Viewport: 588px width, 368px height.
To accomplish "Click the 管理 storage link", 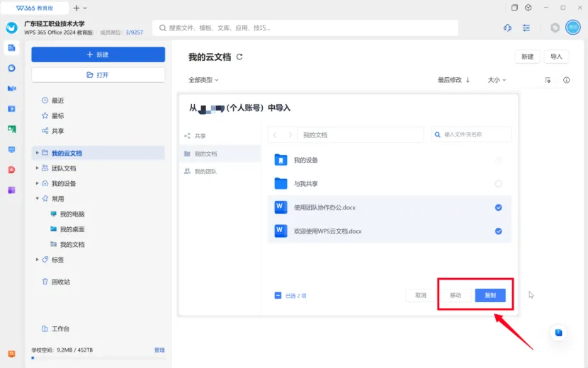I will coord(159,350).
